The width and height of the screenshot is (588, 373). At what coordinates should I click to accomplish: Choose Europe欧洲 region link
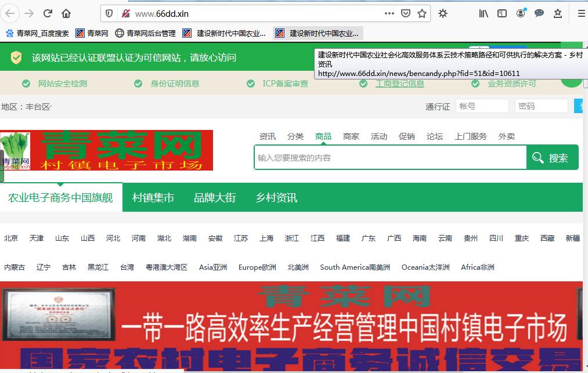click(257, 267)
